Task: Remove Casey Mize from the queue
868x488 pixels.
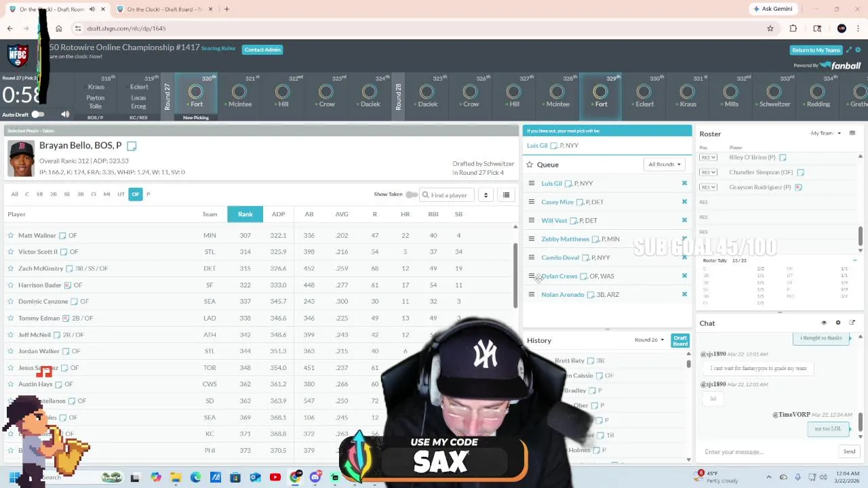Action: tap(684, 202)
